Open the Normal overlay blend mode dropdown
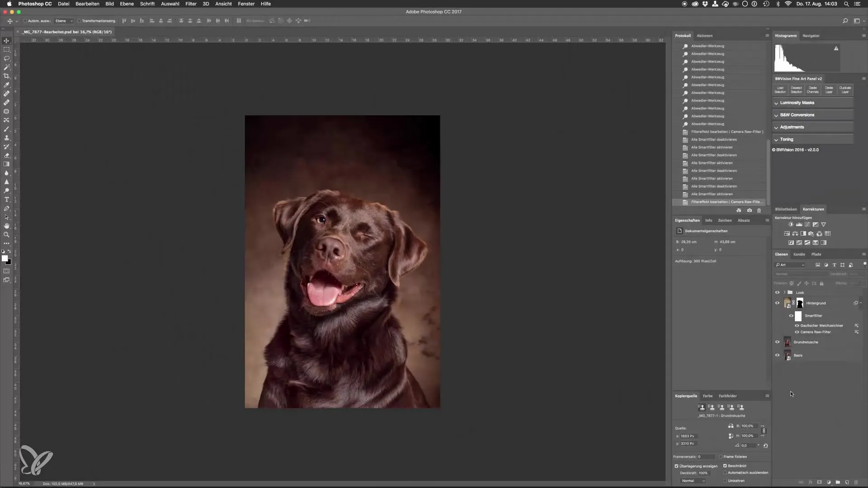The height and width of the screenshot is (488, 868). coord(693,481)
